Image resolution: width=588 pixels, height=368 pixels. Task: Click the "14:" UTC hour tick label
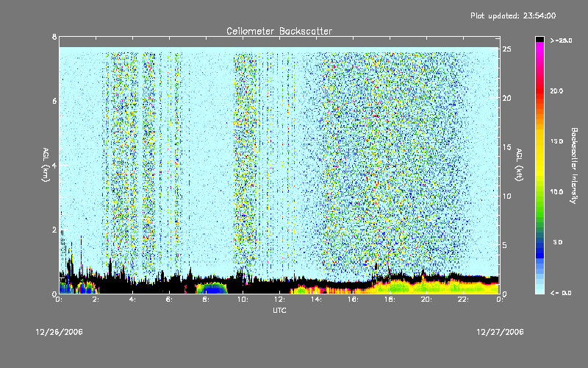tap(316, 300)
